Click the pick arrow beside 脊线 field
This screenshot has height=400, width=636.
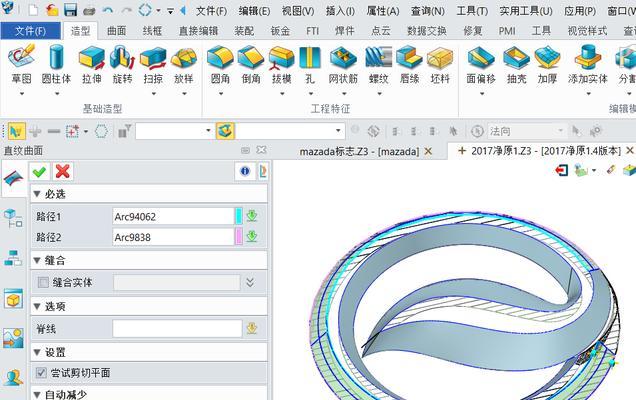coord(252,328)
